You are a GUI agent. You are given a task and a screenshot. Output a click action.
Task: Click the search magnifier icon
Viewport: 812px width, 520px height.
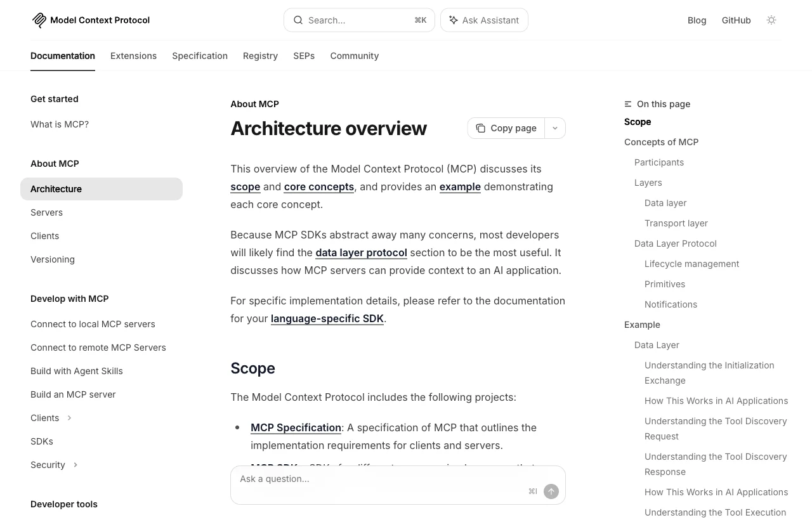click(x=298, y=20)
